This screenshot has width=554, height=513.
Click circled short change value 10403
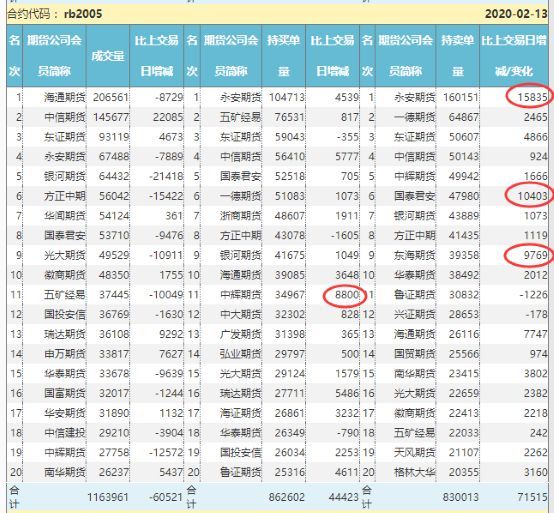[x=532, y=196]
